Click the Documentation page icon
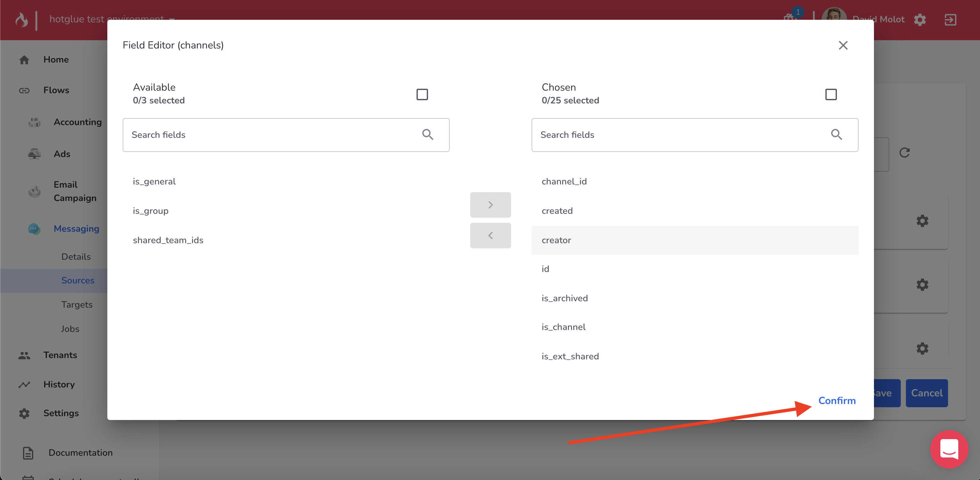980x480 pixels. (28, 453)
